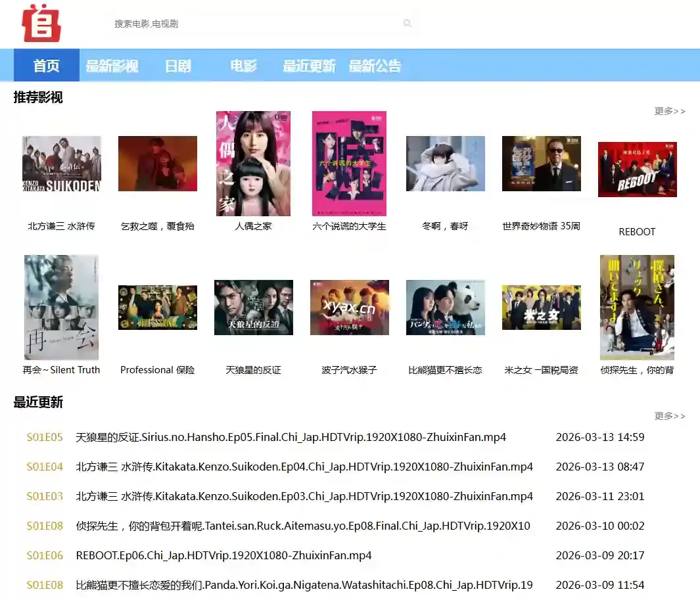The width and height of the screenshot is (700, 598).
Task: Open the 世界奇妙物语 35周 title link
Action: point(541,226)
